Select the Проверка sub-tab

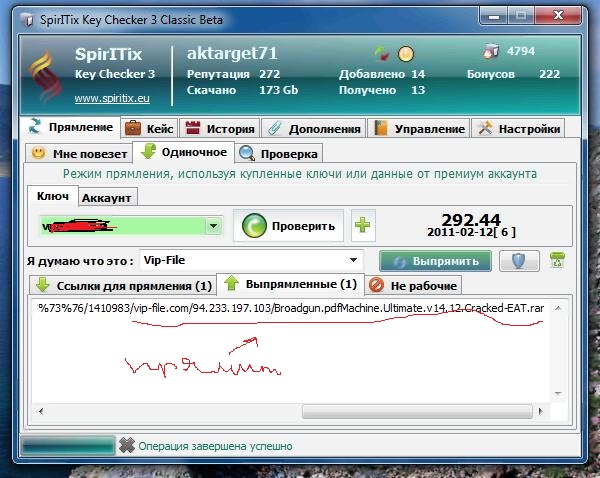point(279,154)
